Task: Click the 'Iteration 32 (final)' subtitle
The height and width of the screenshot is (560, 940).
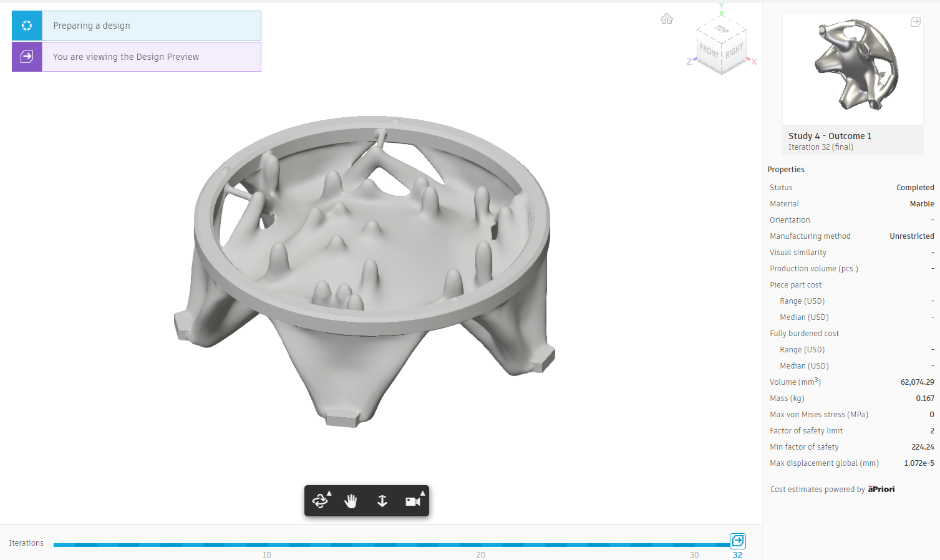Action: 821,147
